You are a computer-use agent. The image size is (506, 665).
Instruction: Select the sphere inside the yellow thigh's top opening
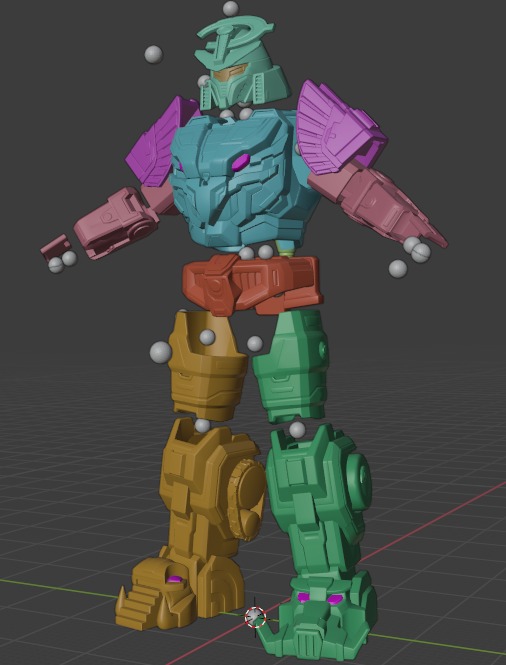pyautogui.click(x=207, y=338)
